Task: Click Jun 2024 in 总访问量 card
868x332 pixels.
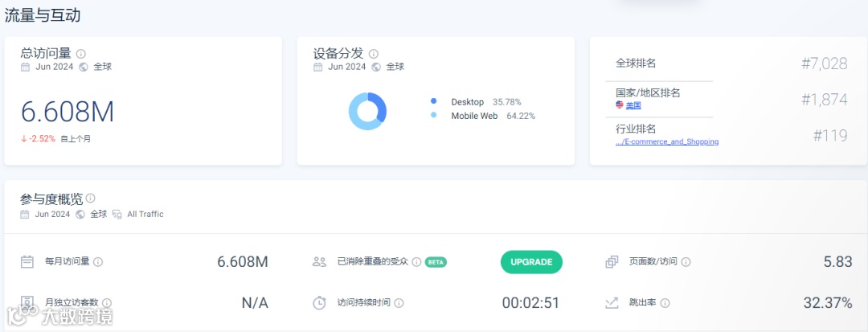Action: pos(55,67)
